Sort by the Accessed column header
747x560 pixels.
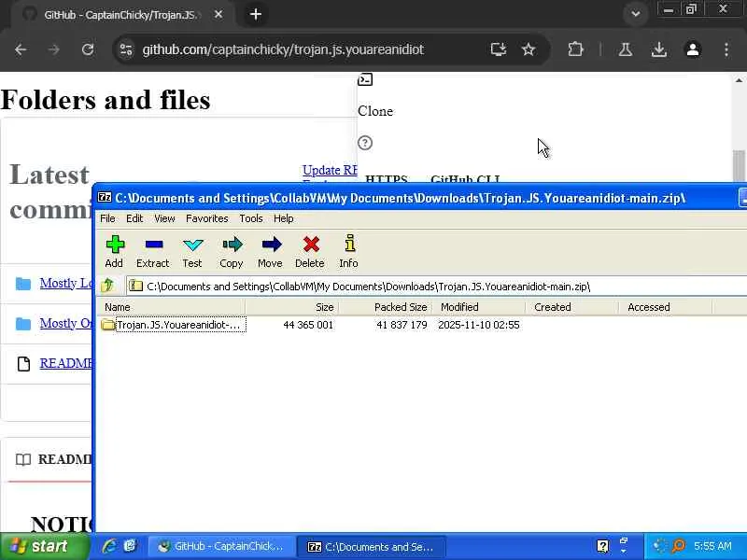666,307
